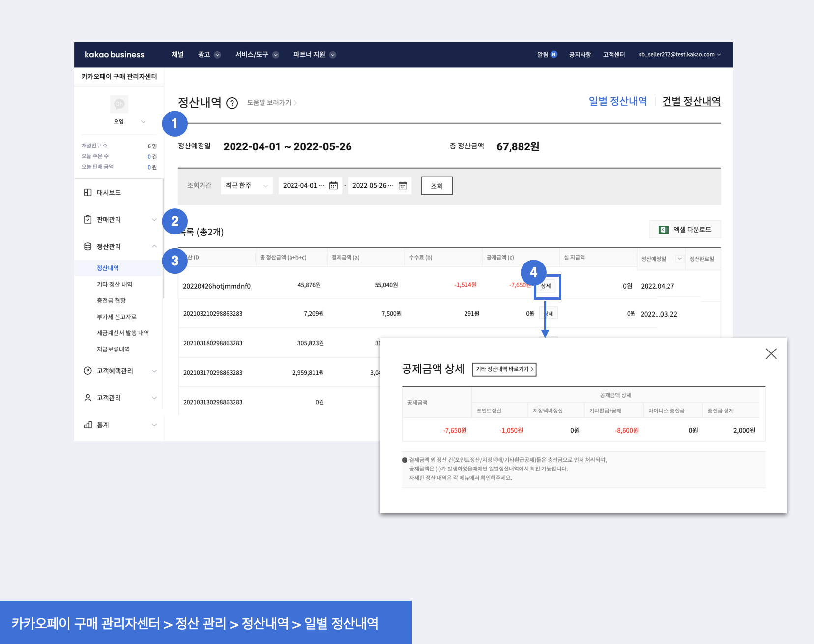The image size is (814, 644).
Task: Close the 공제금액 상세 popup
Action: 771,354
